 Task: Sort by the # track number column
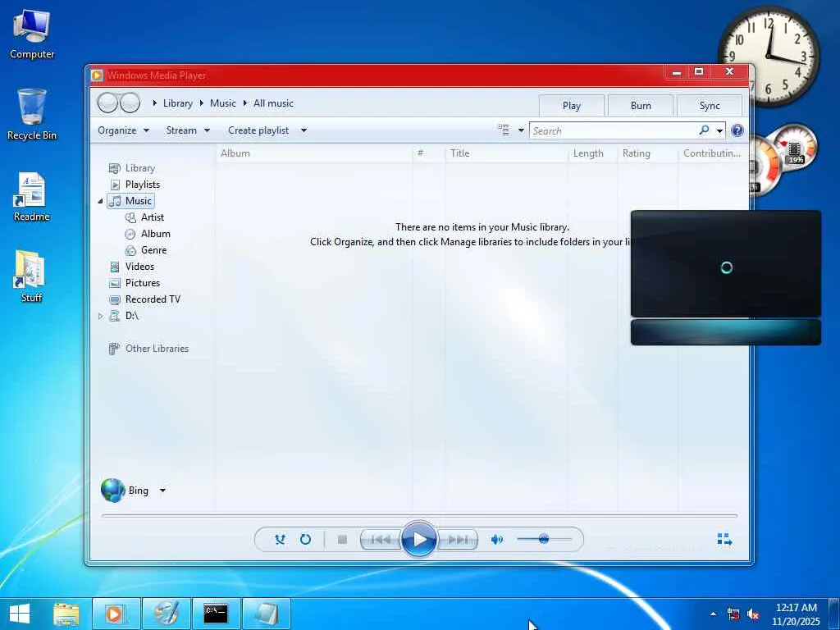pyautogui.click(x=428, y=153)
